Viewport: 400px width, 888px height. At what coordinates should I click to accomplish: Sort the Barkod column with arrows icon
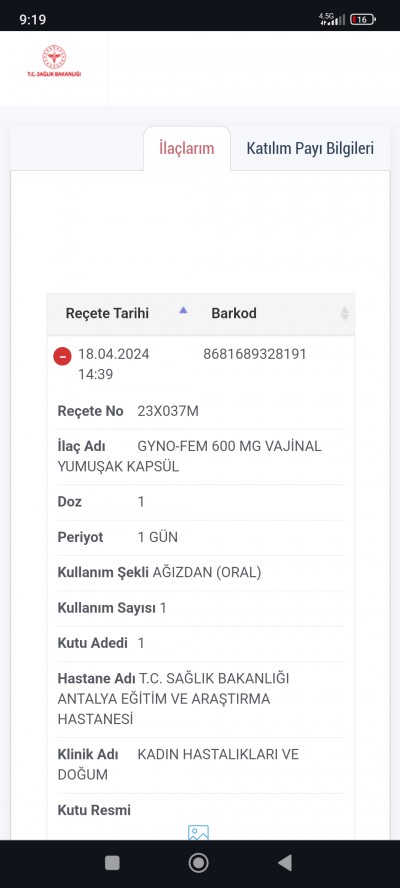click(x=344, y=313)
